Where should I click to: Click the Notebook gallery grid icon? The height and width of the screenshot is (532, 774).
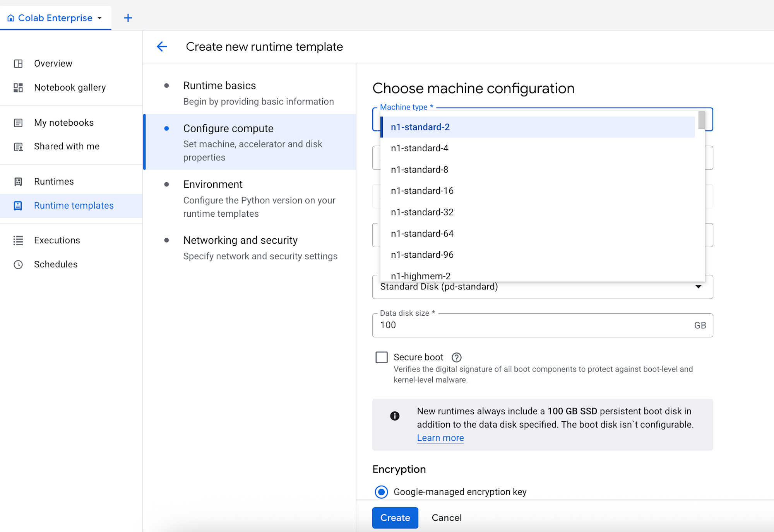tap(18, 87)
